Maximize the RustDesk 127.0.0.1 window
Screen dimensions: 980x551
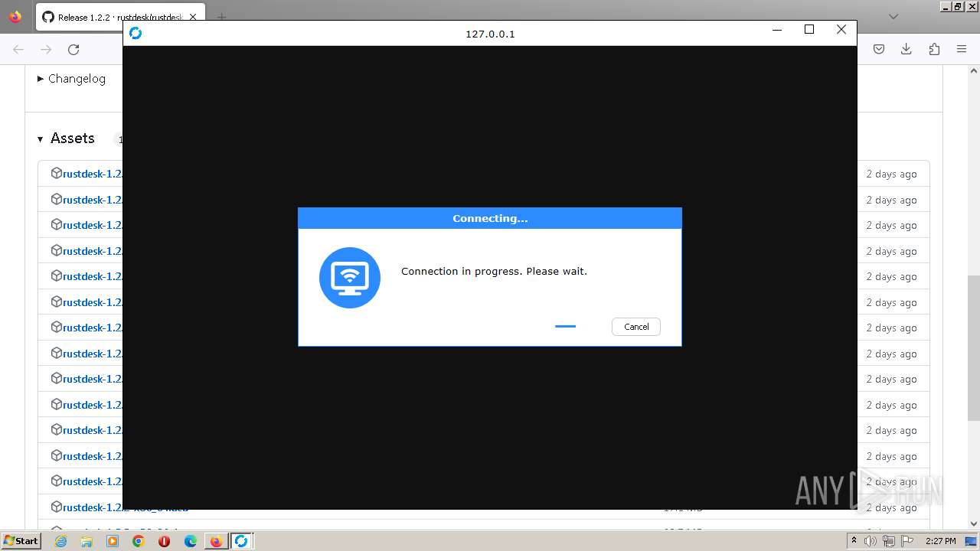pyautogui.click(x=809, y=30)
